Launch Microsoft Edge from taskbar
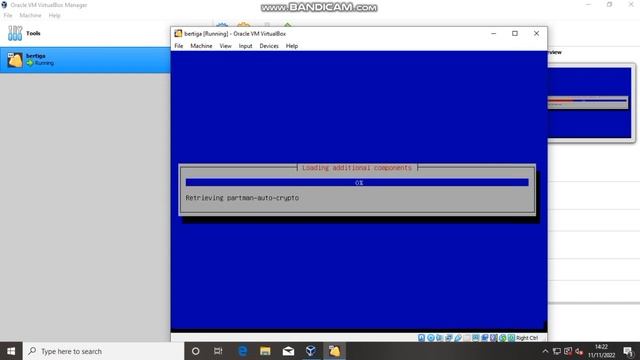640x360 pixels. coord(242,351)
